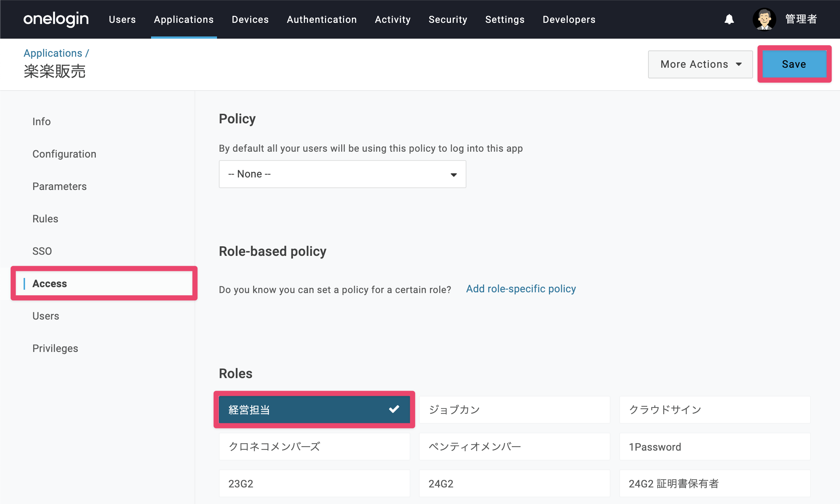Click the Policy section heading
The image size is (840, 504).
click(x=237, y=119)
